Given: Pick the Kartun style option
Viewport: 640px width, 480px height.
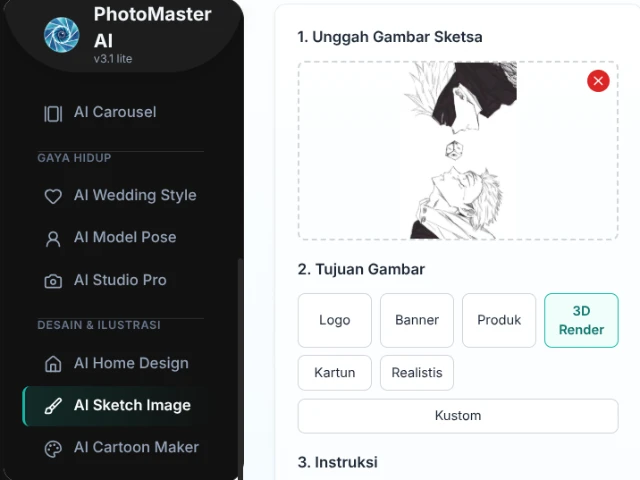Looking at the screenshot, I should [335, 373].
